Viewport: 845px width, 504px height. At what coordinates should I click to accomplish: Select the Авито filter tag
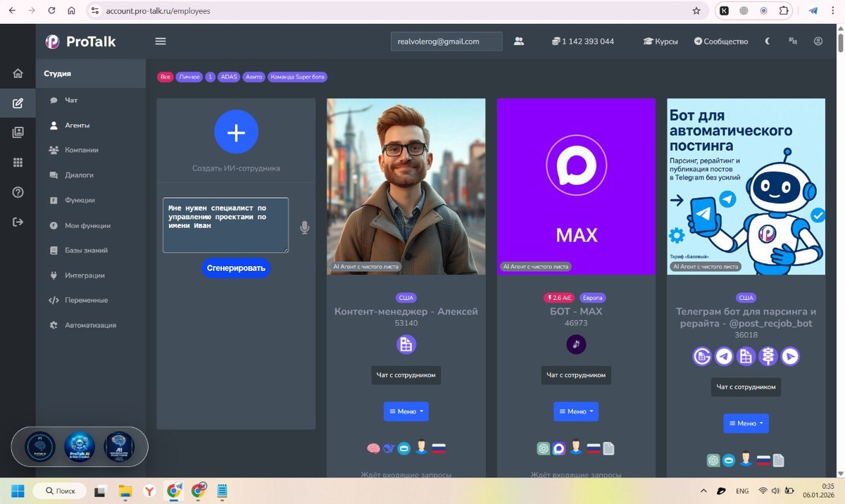pos(254,77)
